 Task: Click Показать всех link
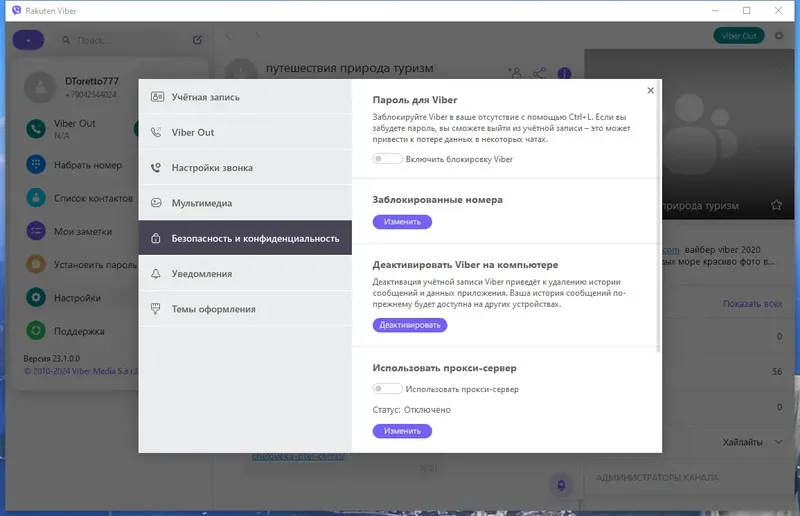pyautogui.click(x=752, y=304)
